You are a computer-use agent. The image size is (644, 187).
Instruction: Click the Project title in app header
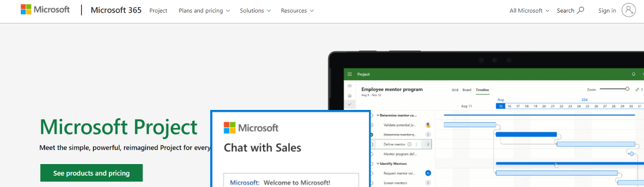(363, 74)
